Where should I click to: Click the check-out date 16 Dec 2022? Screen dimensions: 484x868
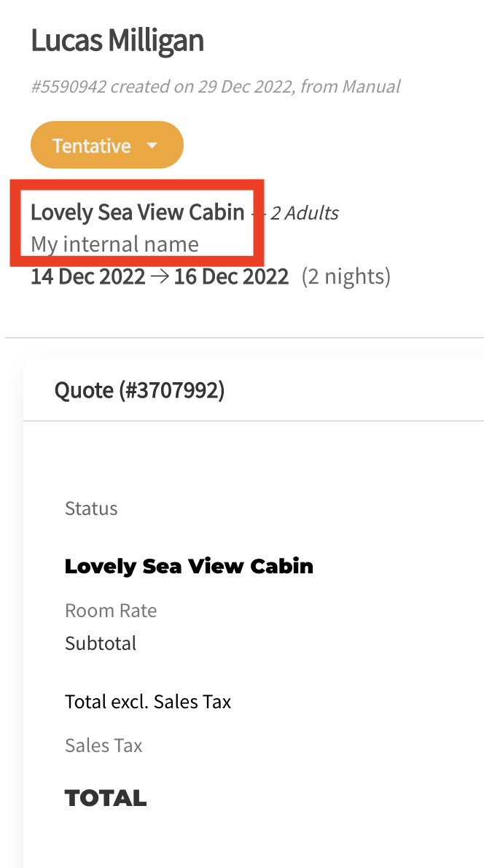point(231,277)
